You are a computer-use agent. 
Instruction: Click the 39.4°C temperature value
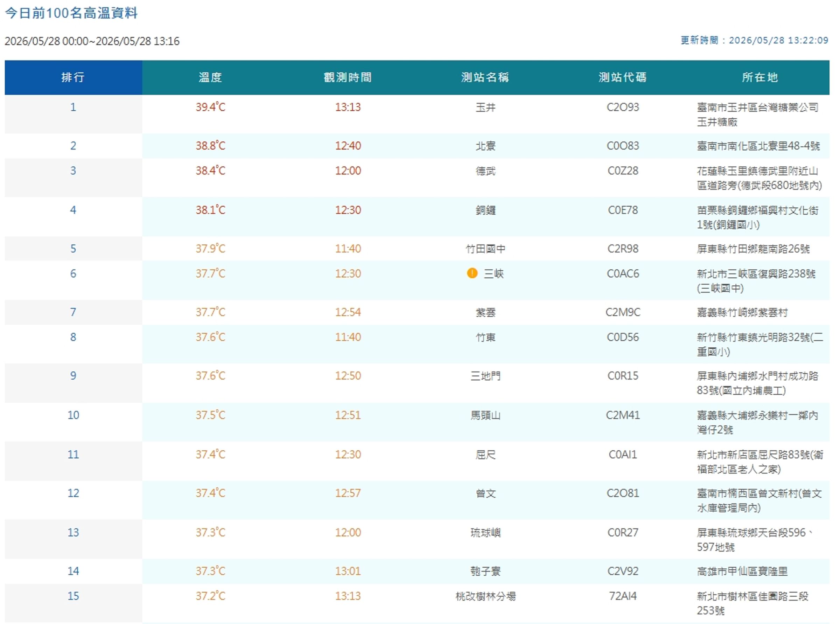pos(210,107)
